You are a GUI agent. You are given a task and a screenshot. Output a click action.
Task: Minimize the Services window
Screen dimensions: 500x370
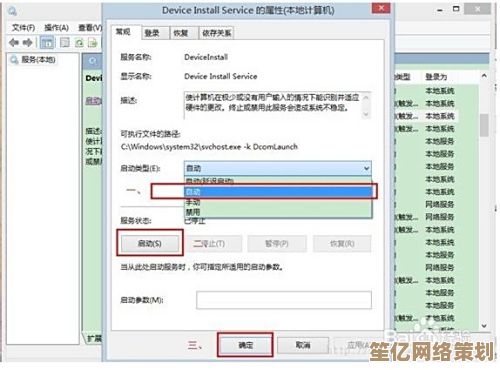pyautogui.click(x=440, y=10)
